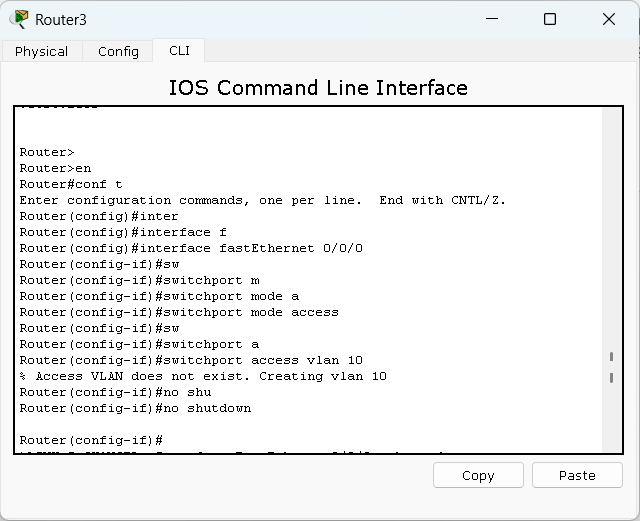640x521 pixels.
Task: Click the 'Router(config-if)#switchport a' line
Action: pos(139,344)
